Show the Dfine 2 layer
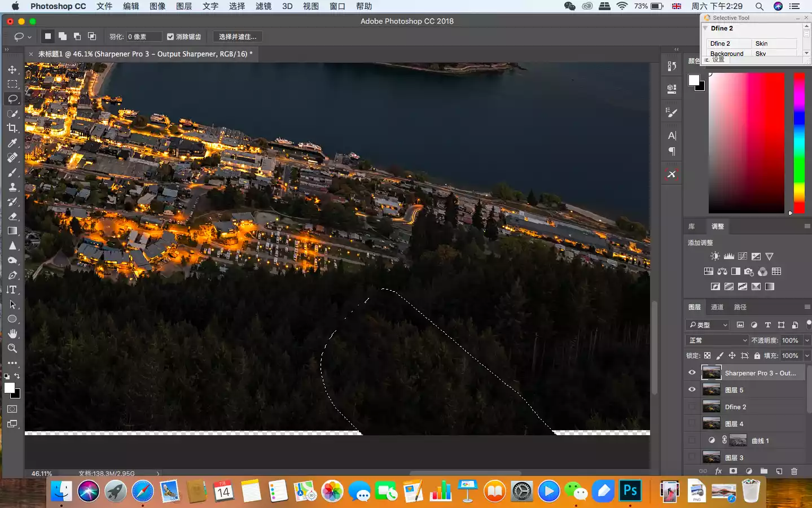Screen dimensions: 812x508 [x=692, y=406]
